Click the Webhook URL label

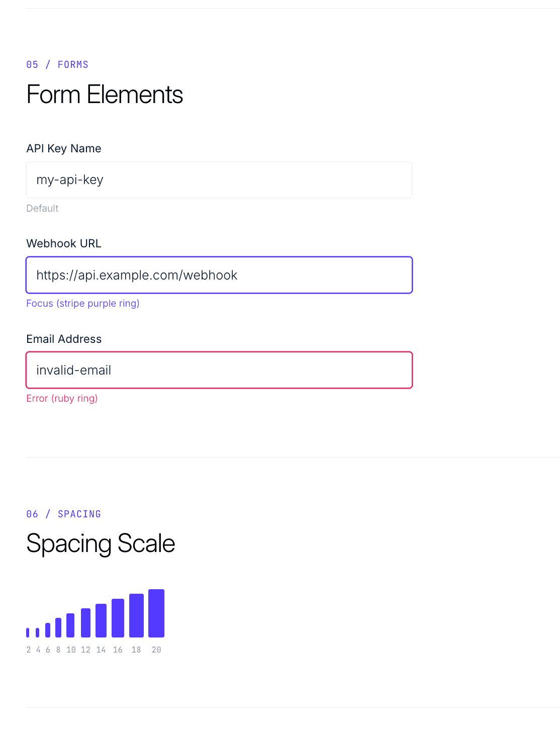pyautogui.click(x=63, y=243)
